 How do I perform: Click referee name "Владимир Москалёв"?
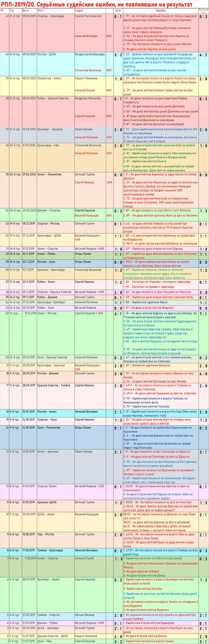(88, 98)
